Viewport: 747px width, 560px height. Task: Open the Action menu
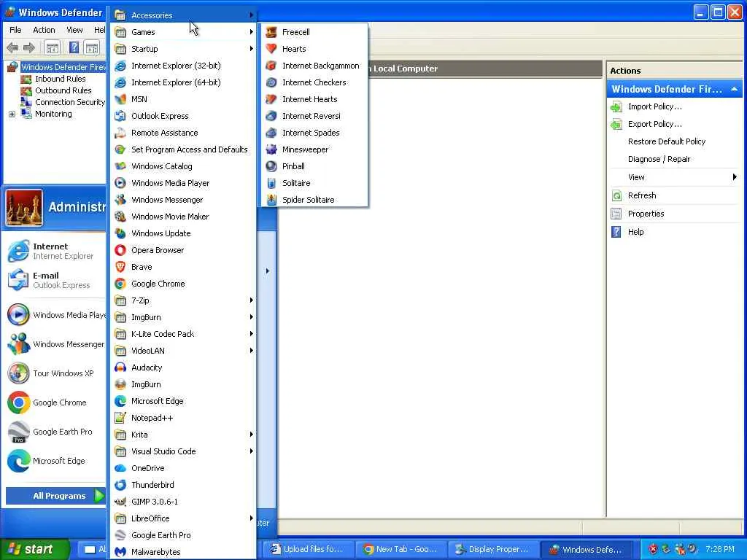click(44, 29)
